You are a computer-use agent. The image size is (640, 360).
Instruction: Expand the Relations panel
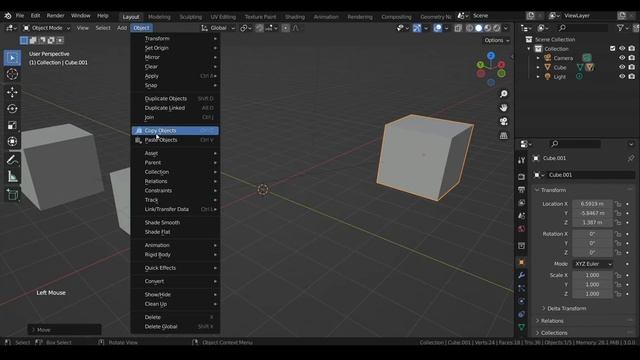click(552, 321)
